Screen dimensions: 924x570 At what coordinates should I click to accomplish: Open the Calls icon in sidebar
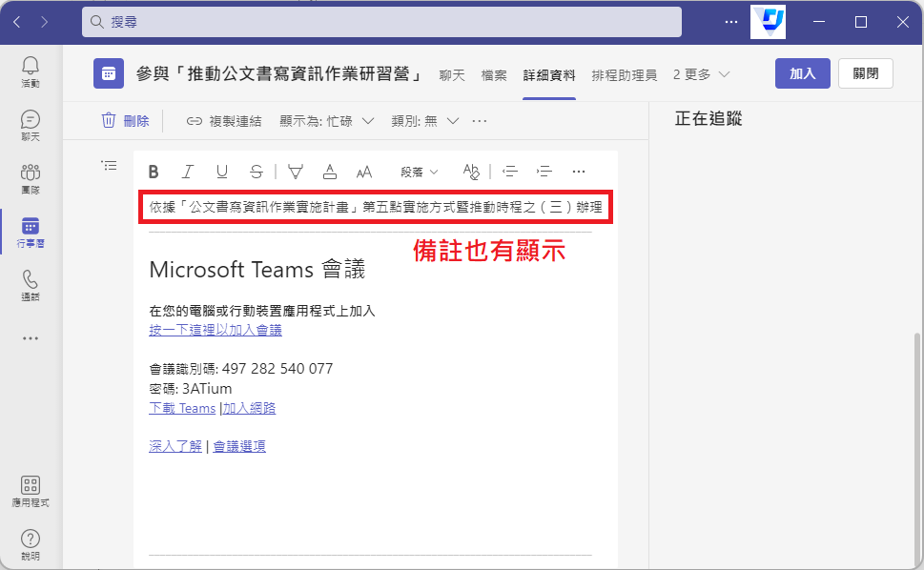point(31,285)
